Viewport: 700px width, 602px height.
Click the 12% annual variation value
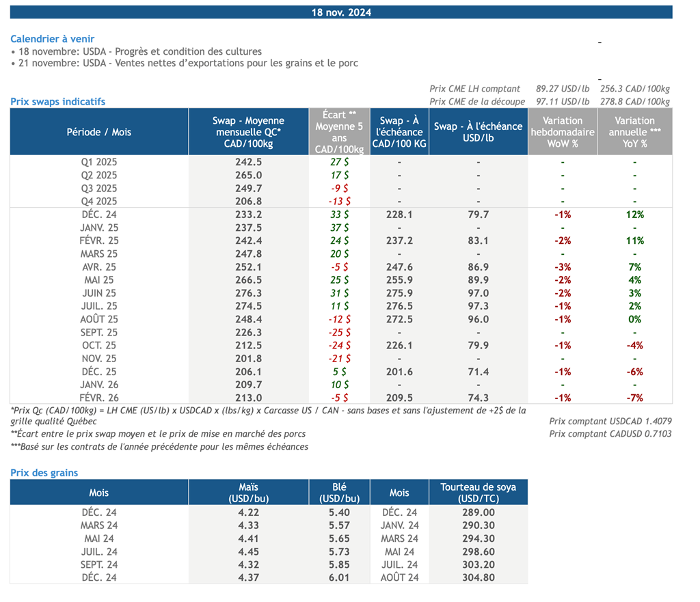[x=634, y=215]
